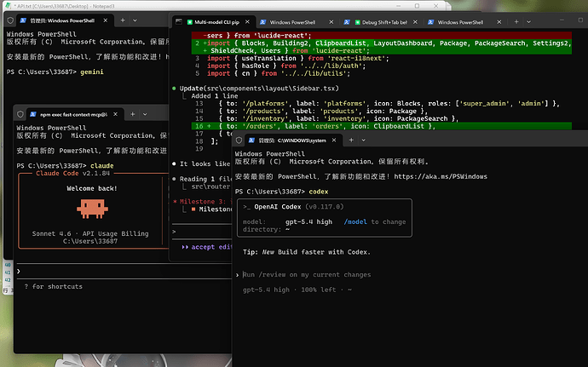Click the 'OpenAI Codex (v0.117.0)' title
Viewport: 588px width, 367px height.
pyautogui.click(x=293, y=207)
